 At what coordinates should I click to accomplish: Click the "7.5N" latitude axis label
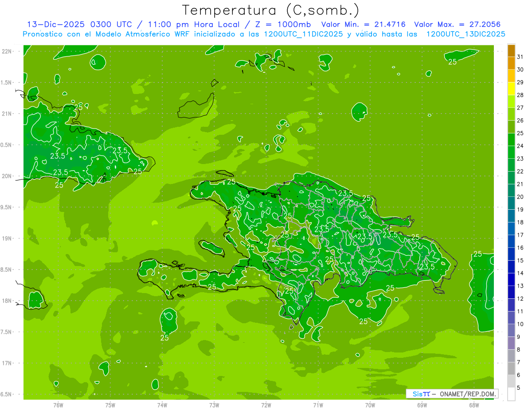pyautogui.click(x=7, y=332)
